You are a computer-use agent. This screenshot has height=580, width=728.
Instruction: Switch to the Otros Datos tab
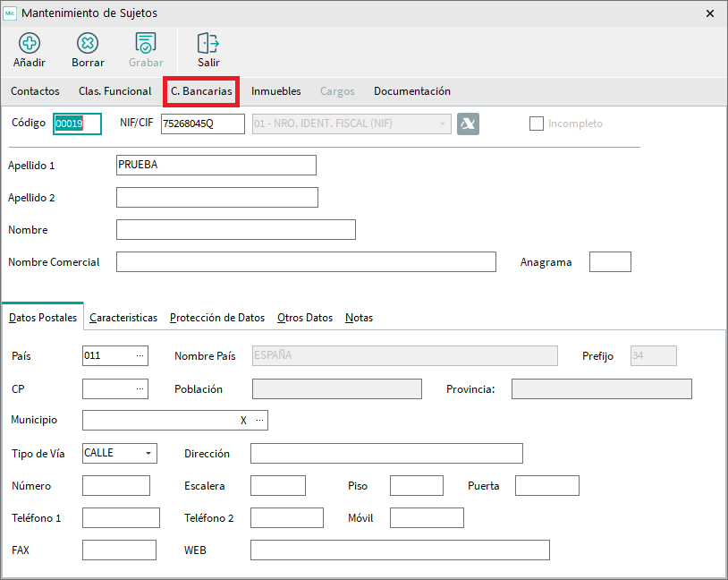(x=305, y=318)
